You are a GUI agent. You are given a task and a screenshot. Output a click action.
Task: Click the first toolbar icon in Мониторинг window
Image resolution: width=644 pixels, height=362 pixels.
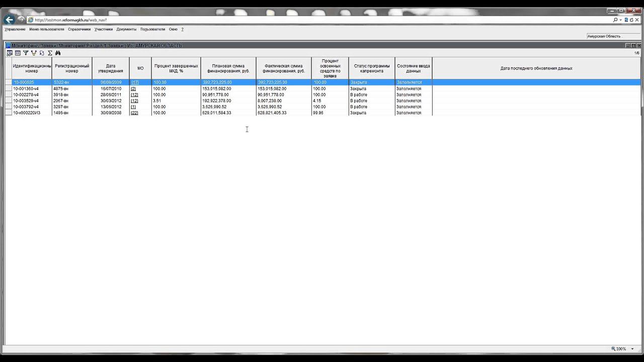[x=10, y=53]
